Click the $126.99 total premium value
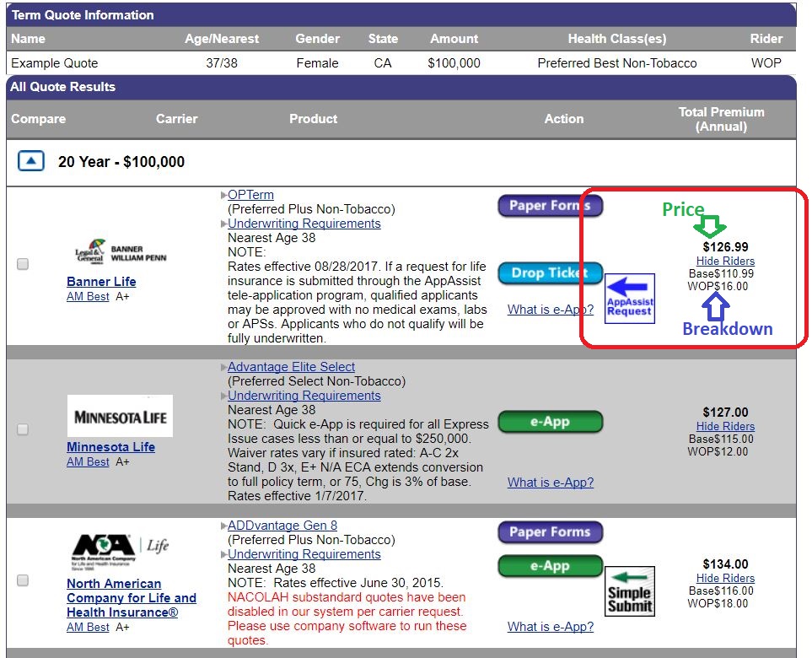The height and width of the screenshot is (658, 812). 725,247
